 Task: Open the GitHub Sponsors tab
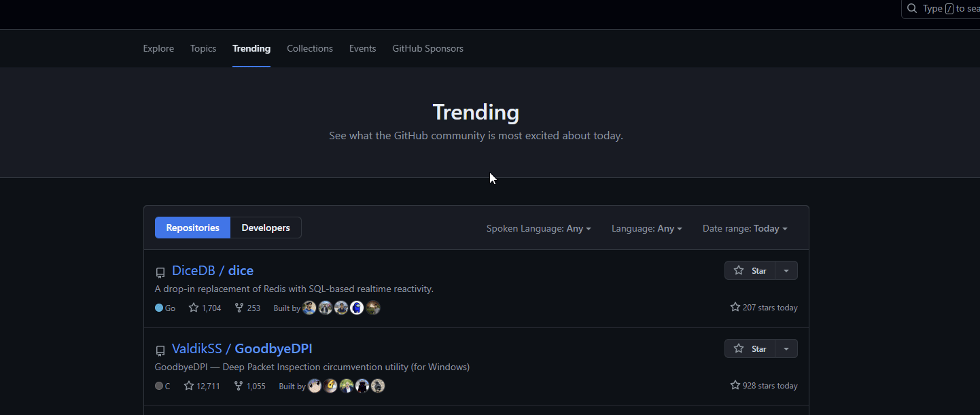pyautogui.click(x=427, y=48)
